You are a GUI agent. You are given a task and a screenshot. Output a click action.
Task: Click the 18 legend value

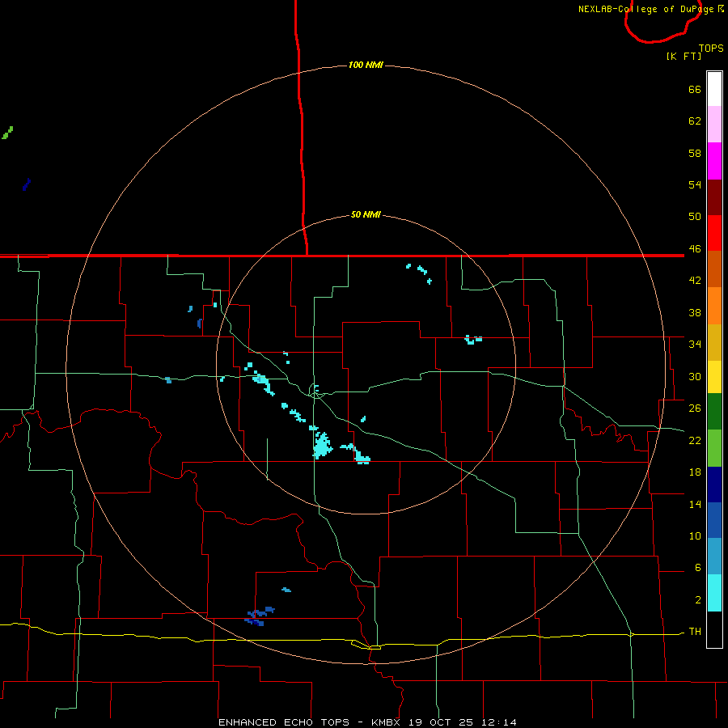[695, 472]
